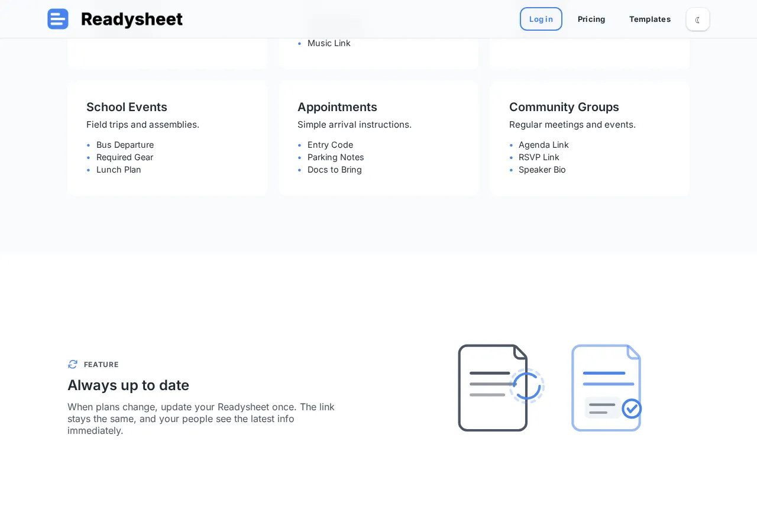
Task: Click the Required Gear list item
Action: point(125,157)
